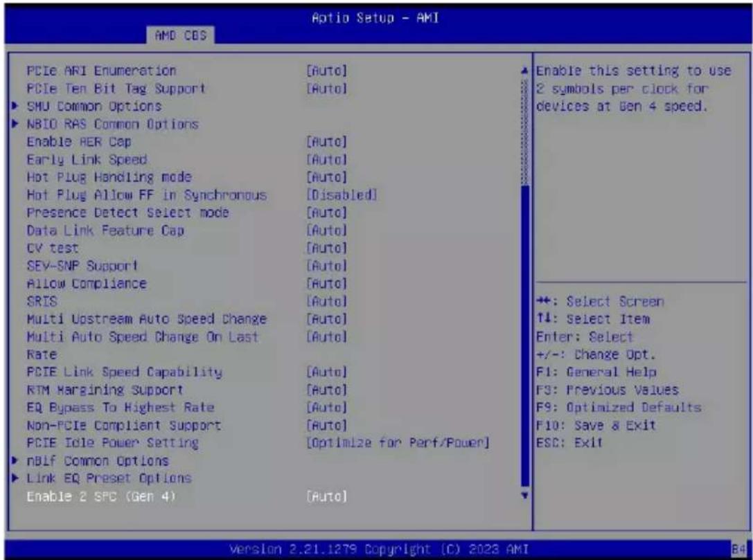This screenshot has height=560, width=753.
Task: Select RTM Margining Support option
Action: (105, 390)
